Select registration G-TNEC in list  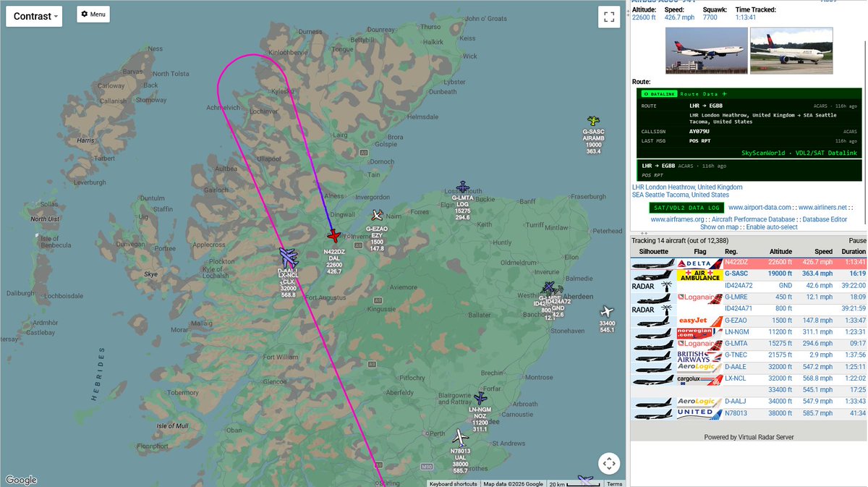click(736, 355)
